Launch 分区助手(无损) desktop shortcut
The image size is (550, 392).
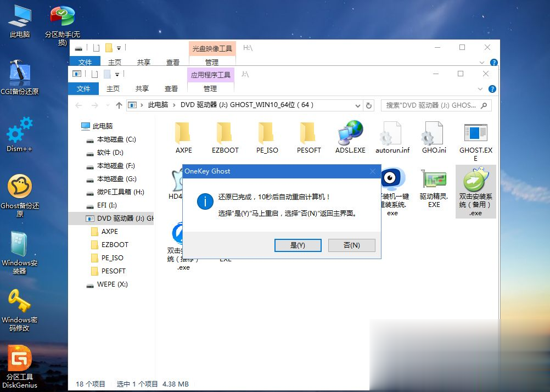(63, 25)
